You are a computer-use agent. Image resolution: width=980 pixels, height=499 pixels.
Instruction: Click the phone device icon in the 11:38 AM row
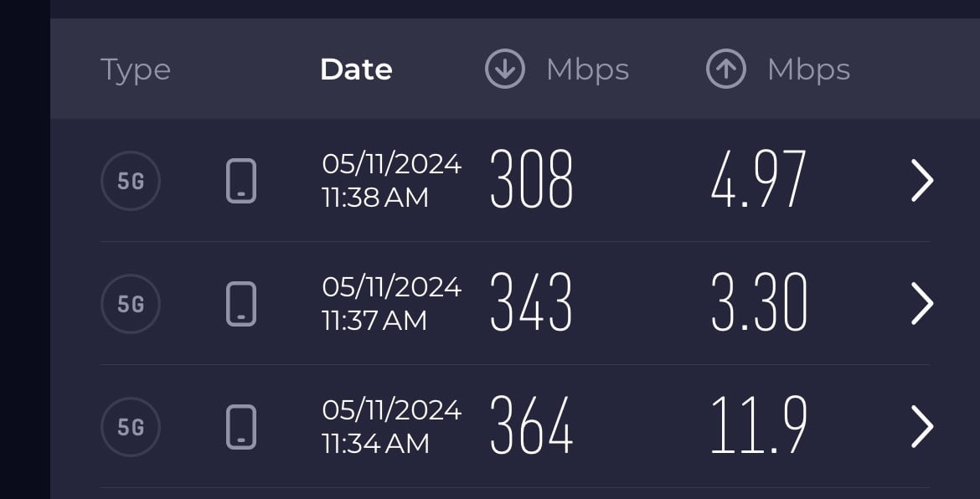(x=241, y=181)
